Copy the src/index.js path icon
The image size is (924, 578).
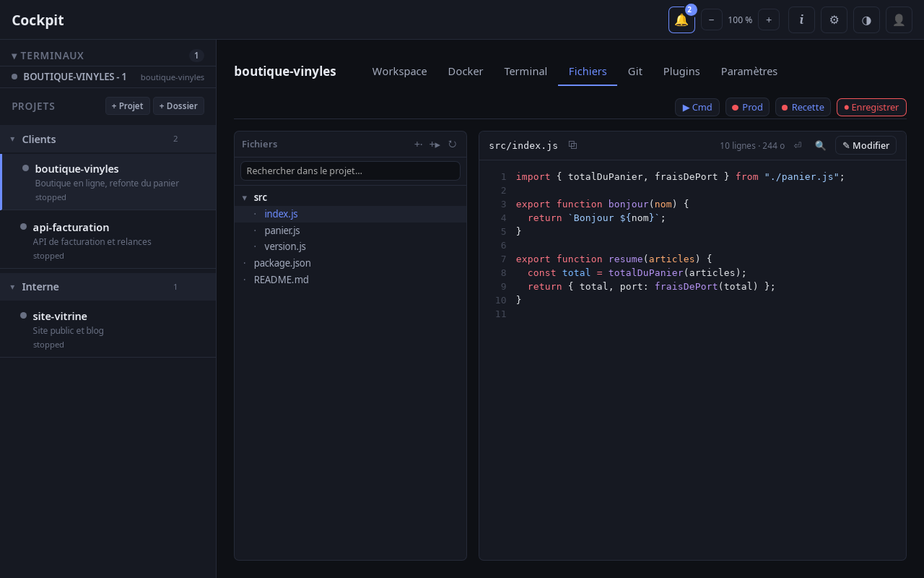point(572,145)
